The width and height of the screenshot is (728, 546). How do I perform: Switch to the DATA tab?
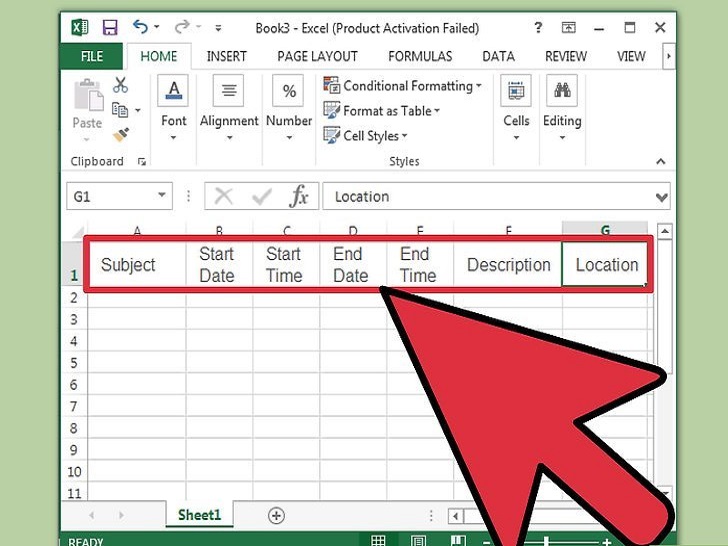tap(499, 56)
